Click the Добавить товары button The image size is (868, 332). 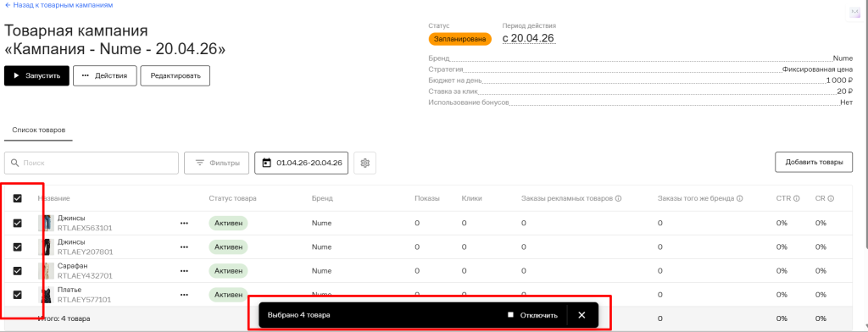pyautogui.click(x=814, y=162)
